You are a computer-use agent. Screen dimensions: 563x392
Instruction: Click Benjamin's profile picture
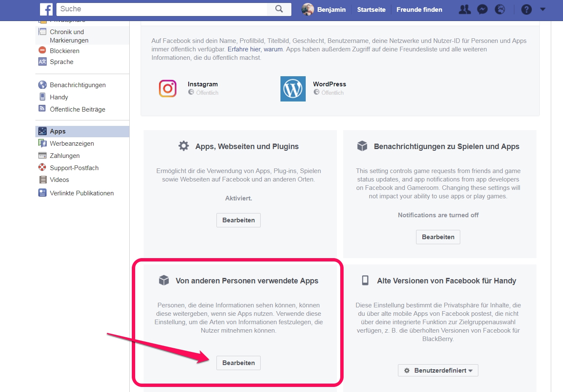coord(308,9)
